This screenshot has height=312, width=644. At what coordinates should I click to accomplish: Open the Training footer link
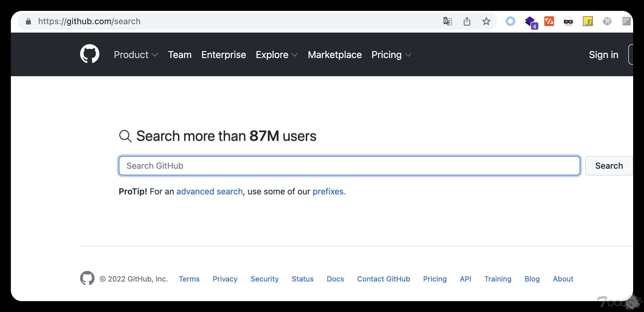pyautogui.click(x=498, y=279)
